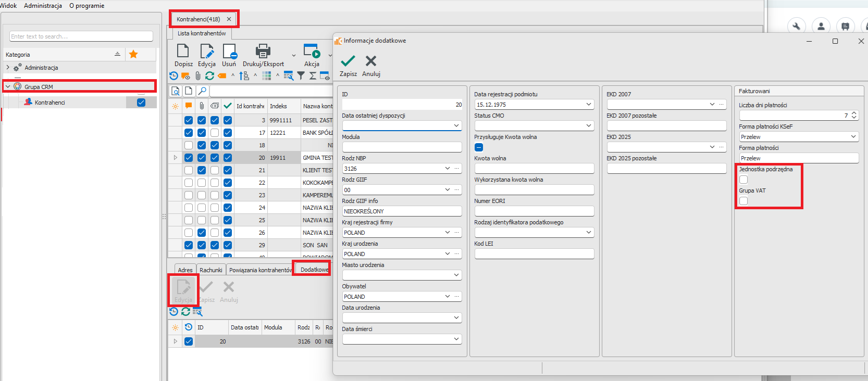Screen dimensions: 868x381
Task: Open the Drukuj/Eksport printer icon
Action: point(263,51)
